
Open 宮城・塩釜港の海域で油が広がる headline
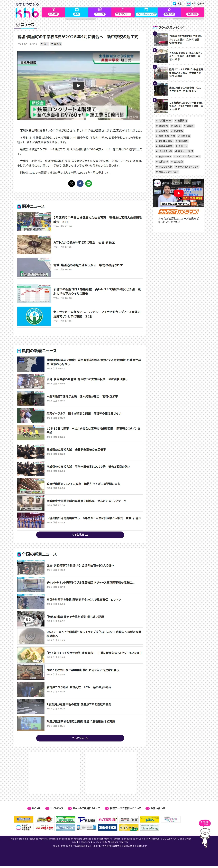88,265
